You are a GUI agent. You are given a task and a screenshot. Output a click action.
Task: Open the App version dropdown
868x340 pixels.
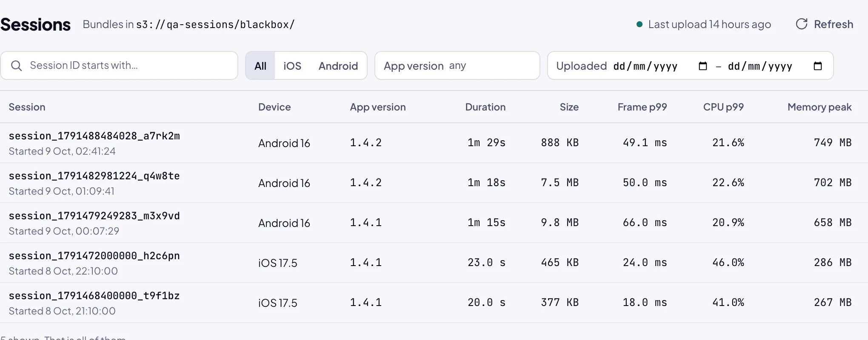tap(457, 65)
